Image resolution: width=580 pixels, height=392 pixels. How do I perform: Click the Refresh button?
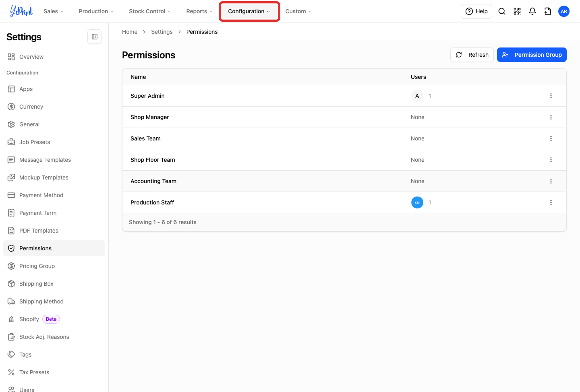coord(472,55)
